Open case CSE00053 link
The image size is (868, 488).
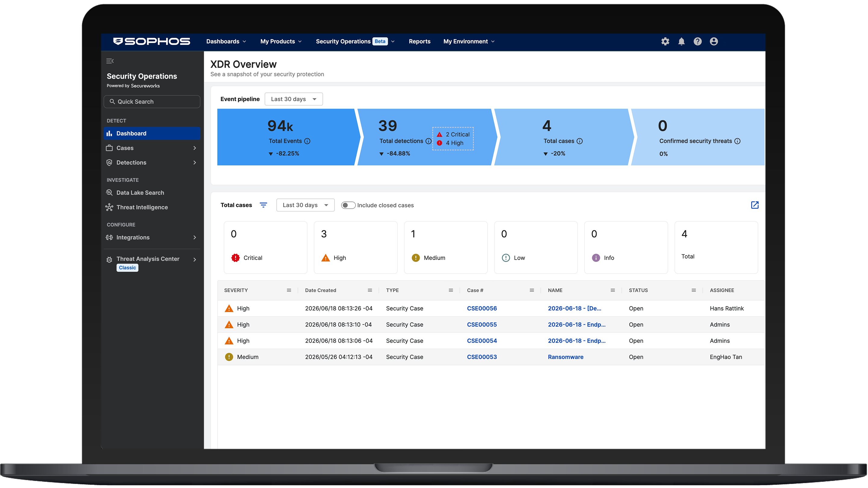tap(482, 357)
